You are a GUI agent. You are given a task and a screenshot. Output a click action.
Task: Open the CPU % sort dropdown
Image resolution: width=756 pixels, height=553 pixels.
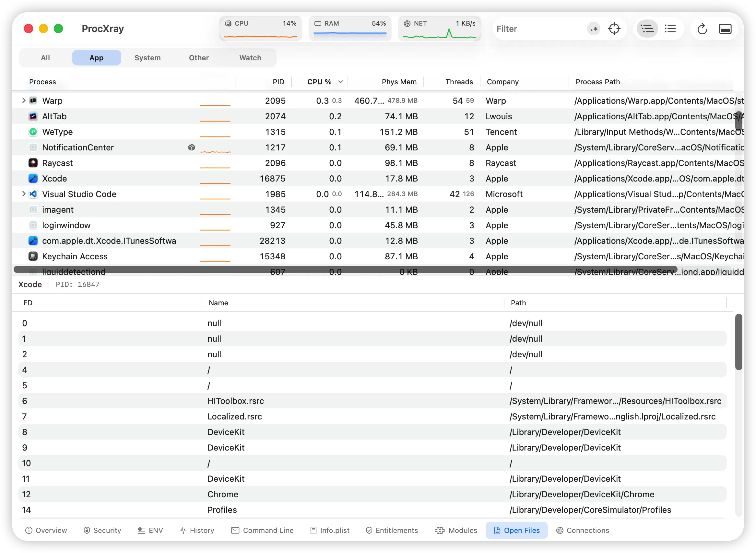[341, 81]
